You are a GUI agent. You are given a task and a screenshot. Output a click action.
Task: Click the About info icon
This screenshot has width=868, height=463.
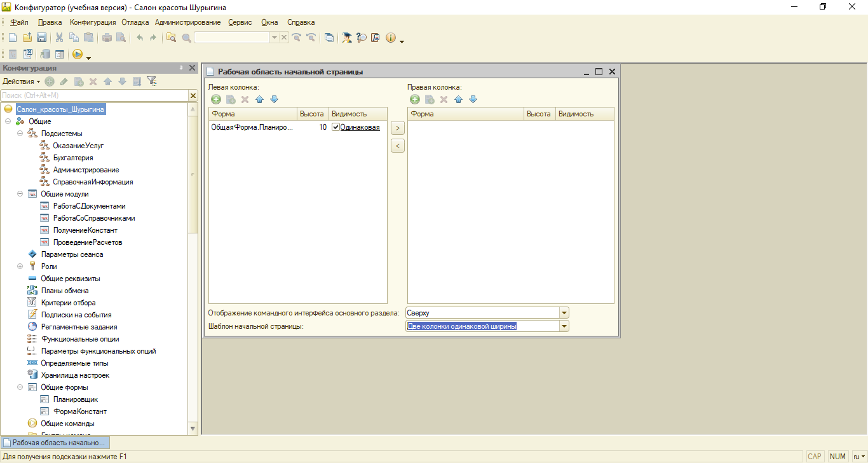[390, 38]
